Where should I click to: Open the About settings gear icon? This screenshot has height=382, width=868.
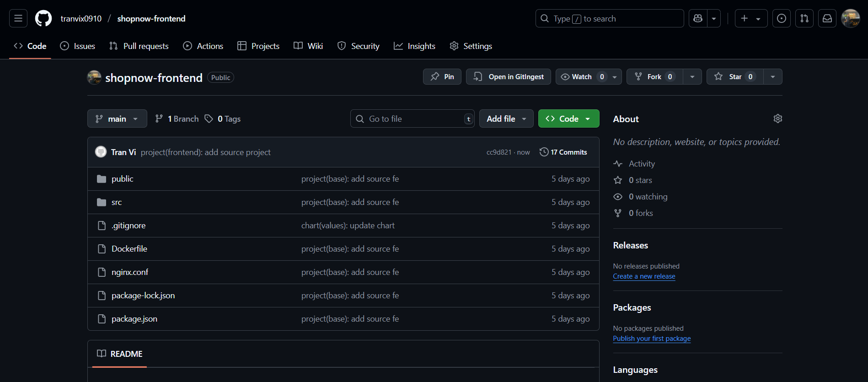click(778, 118)
